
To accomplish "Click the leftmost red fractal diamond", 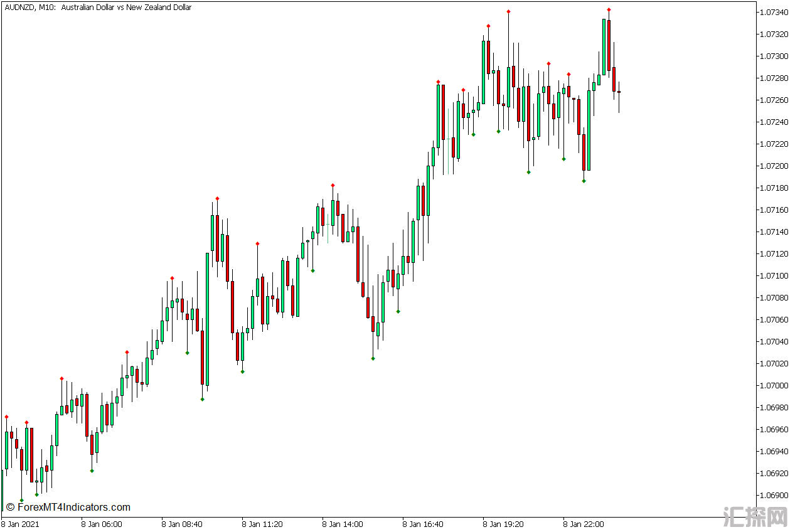I will coord(6,417).
